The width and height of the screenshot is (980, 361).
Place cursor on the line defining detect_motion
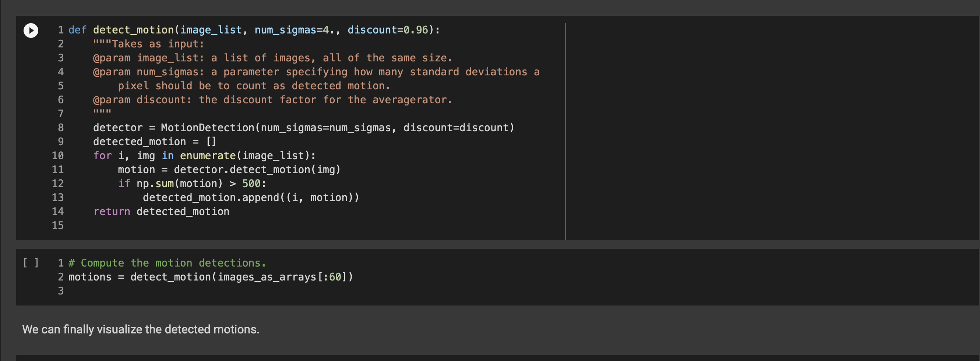(x=152, y=30)
